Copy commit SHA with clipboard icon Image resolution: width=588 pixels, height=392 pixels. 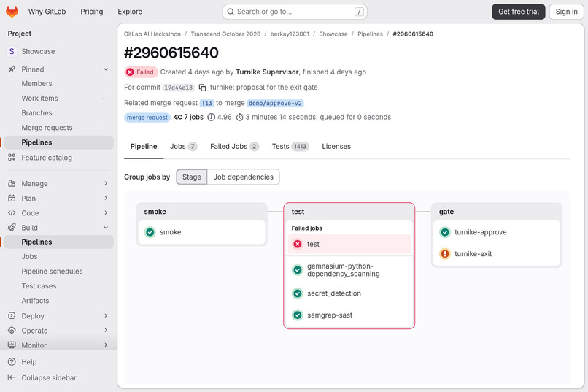click(x=203, y=88)
